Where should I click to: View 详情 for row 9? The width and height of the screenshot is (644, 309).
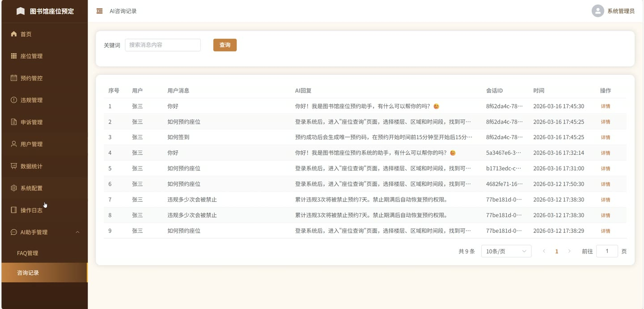[x=606, y=231]
